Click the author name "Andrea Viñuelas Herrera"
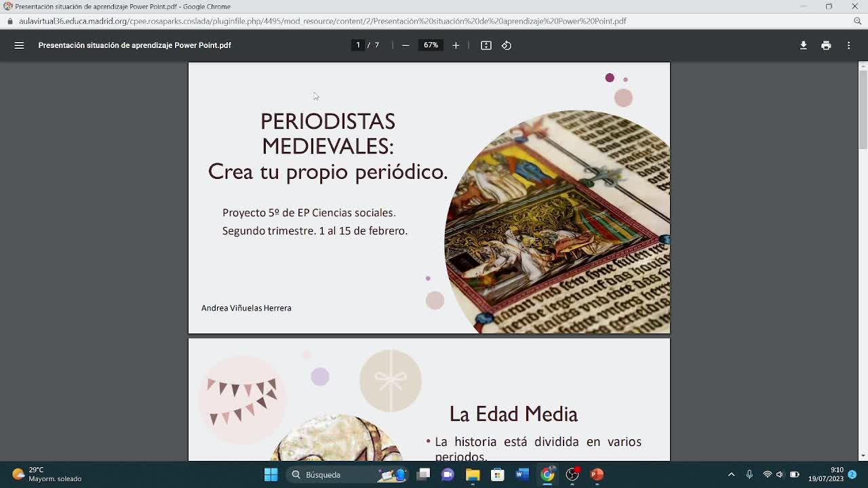 [x=246, y=308]
